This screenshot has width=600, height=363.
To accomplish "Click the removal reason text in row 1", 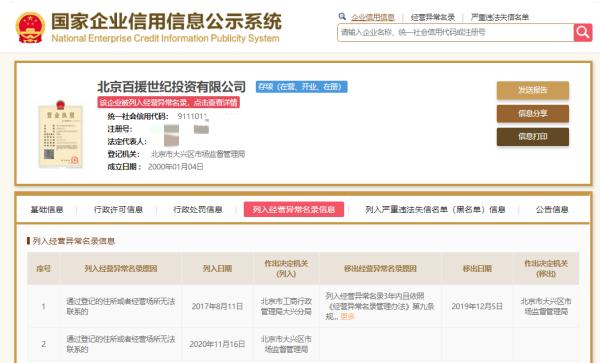I will [380, 306].
